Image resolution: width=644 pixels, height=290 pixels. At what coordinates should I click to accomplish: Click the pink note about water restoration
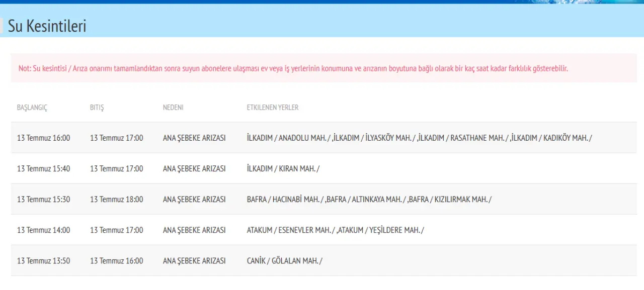(x=293, y=68)
